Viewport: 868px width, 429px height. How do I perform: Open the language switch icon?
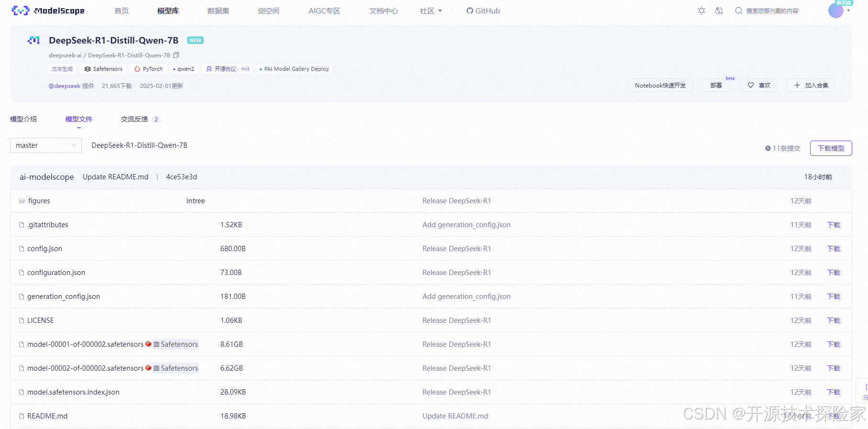pyautogui.click(x=719, y=11)
